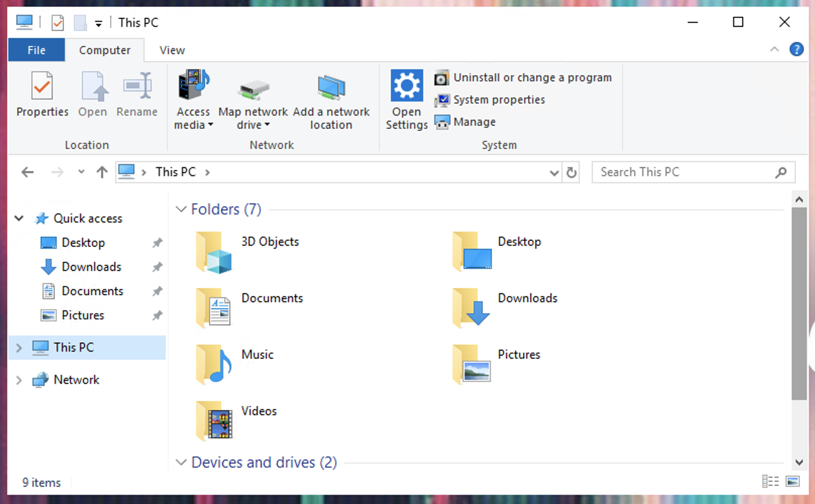Collapse the Quick access tree node

pos(19,218)
